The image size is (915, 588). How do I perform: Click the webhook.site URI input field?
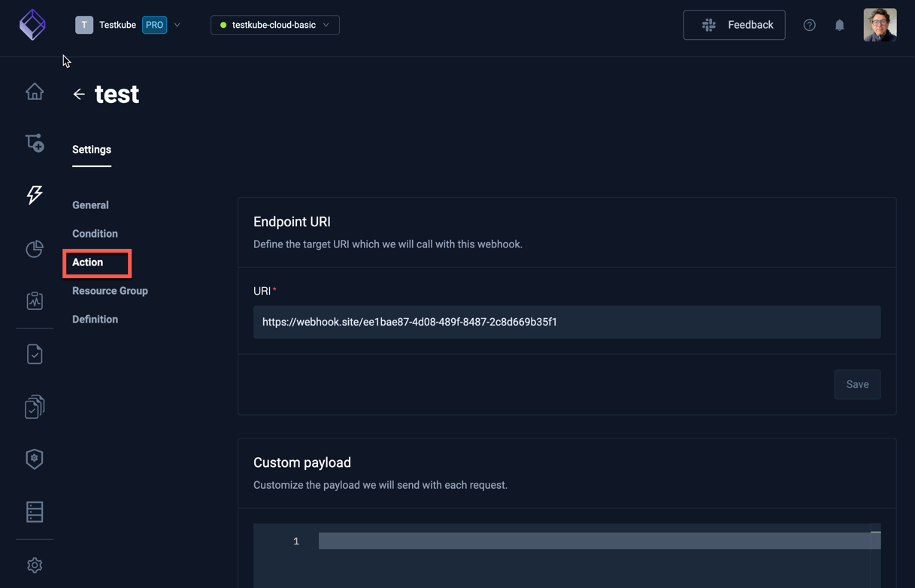(x=567, y=322)
